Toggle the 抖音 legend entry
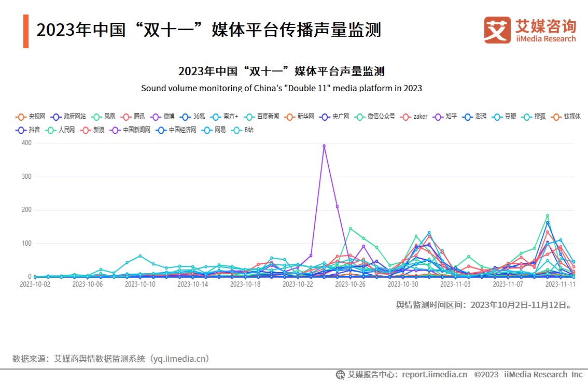 pos(28,130)
